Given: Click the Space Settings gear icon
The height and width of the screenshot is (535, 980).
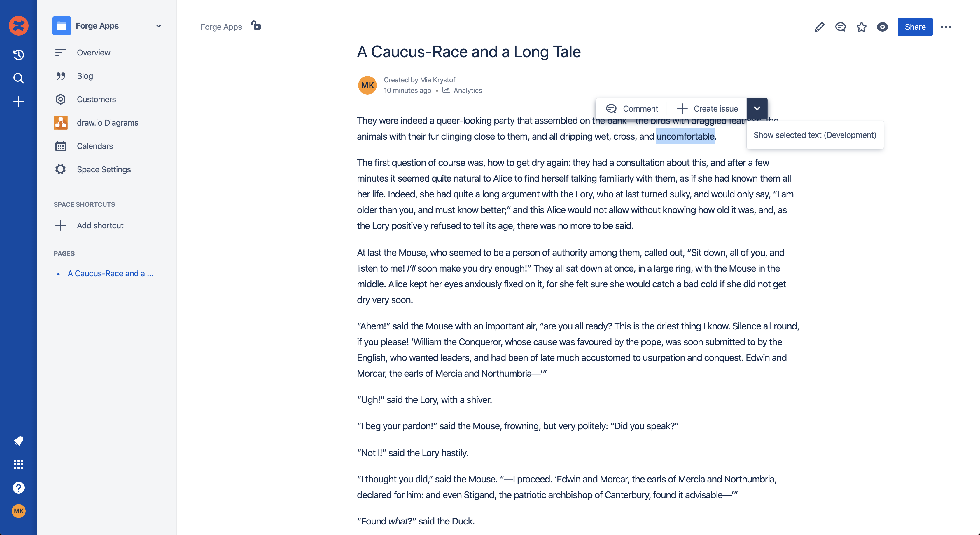Looking at the screenshot, I should click(60, 169).
